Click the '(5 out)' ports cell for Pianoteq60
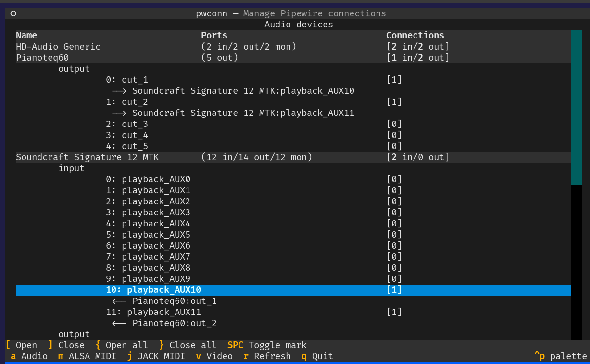 pos(219,58)
